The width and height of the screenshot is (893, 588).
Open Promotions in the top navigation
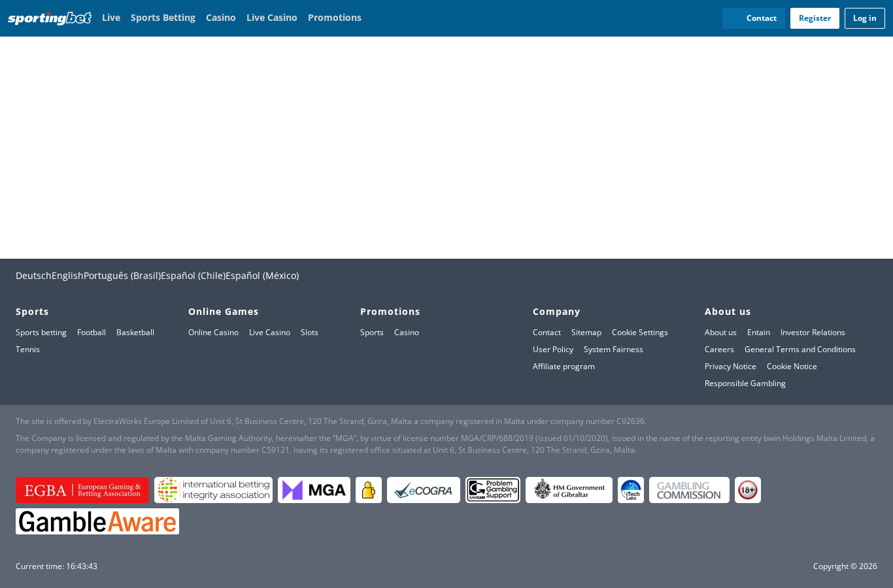335,18
